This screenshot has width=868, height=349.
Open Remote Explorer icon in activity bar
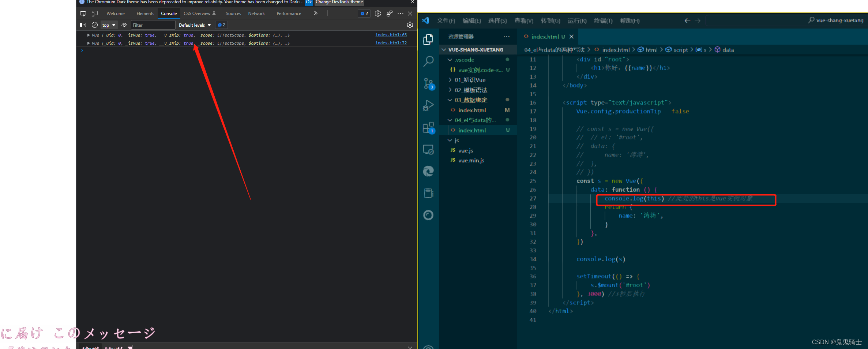coord(428,149)
